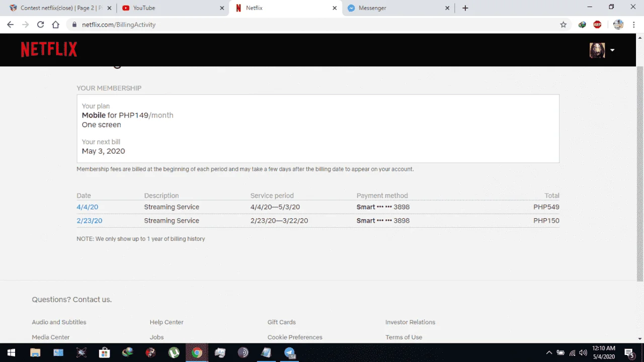Switch to the Messenger tab
644x362 pixels.
pos(398,8)
